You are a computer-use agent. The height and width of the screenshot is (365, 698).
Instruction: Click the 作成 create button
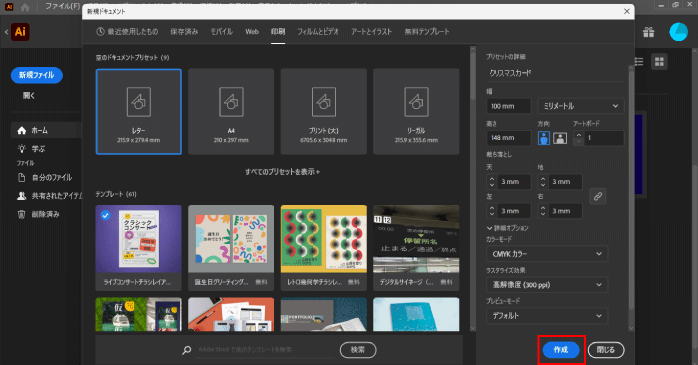[x=560, y=350]
